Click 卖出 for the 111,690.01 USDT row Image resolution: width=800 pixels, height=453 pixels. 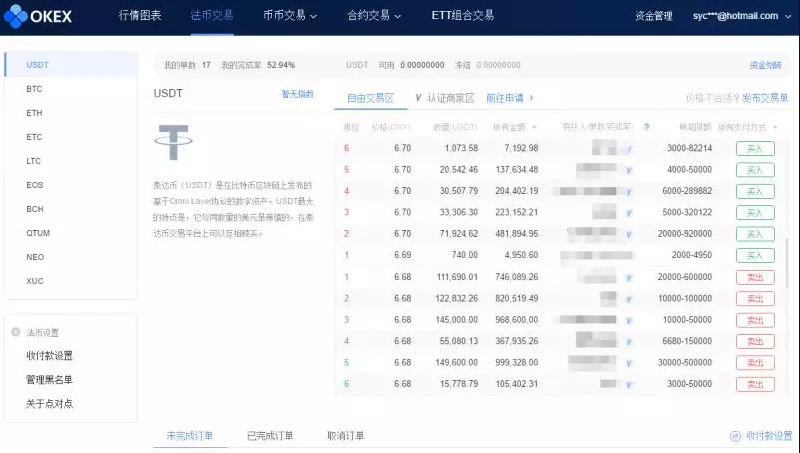tap(755, 278)
